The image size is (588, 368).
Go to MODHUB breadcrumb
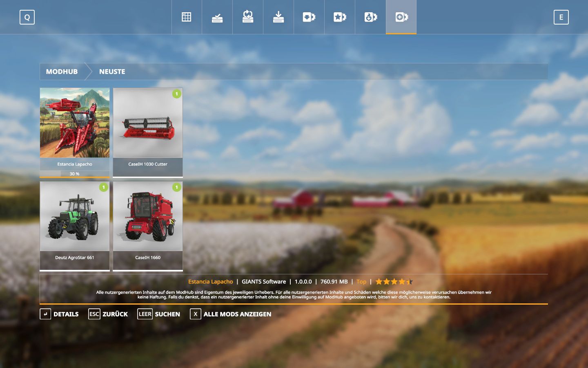(x=62, y=72)
